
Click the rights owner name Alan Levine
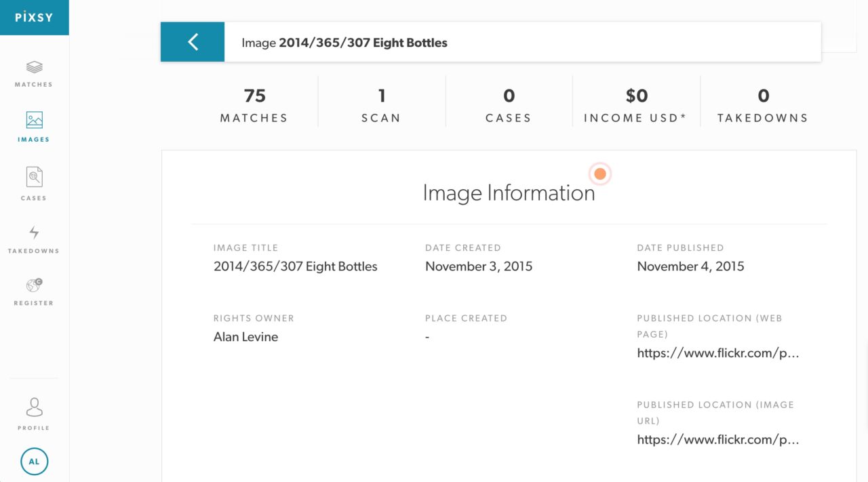coord(245,337)
